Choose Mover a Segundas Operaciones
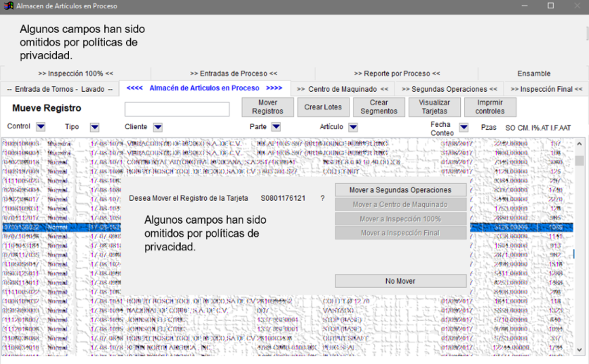Image resolution: width=589 pixels, height=364 pixels. (400, 190)
